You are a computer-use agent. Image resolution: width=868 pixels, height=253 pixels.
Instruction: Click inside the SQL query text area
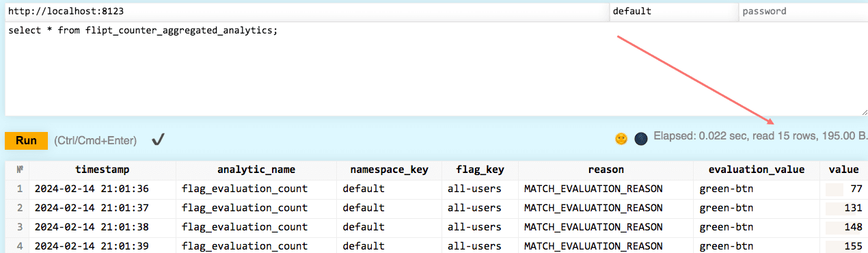[436, 69]
